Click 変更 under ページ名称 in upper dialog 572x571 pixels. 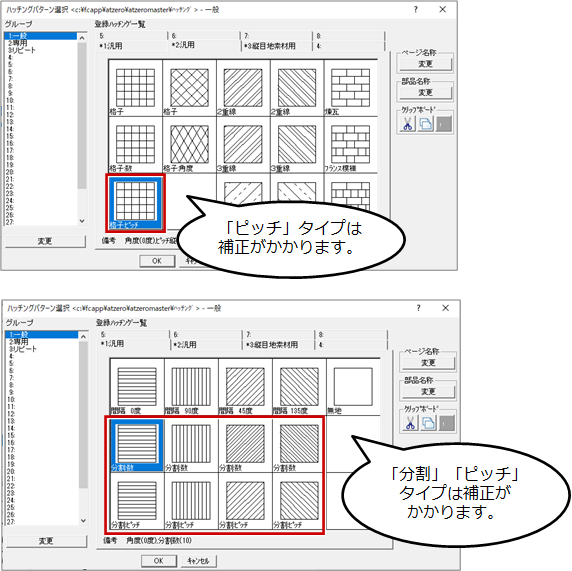tap(425, 64)
